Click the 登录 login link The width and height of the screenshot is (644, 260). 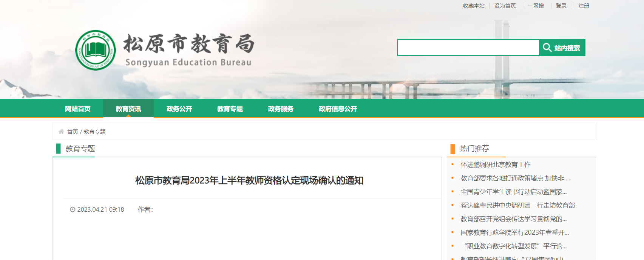click(561, 6)
